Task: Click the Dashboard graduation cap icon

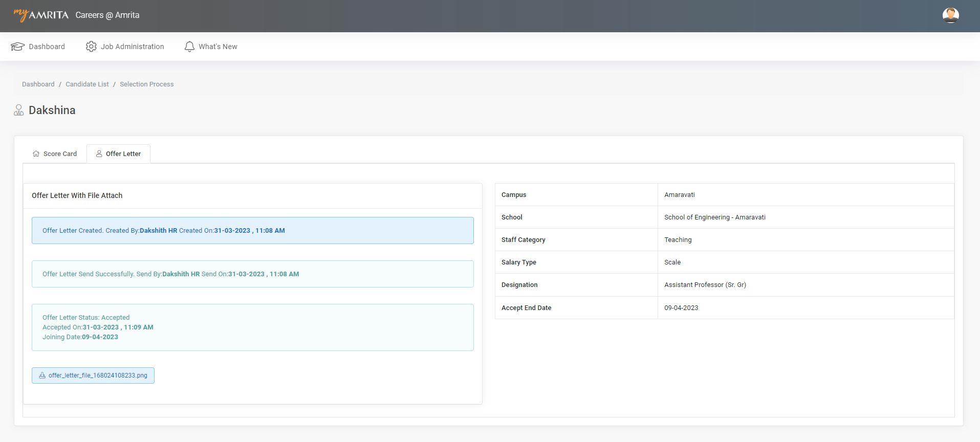Action: [x=18, y=47]
